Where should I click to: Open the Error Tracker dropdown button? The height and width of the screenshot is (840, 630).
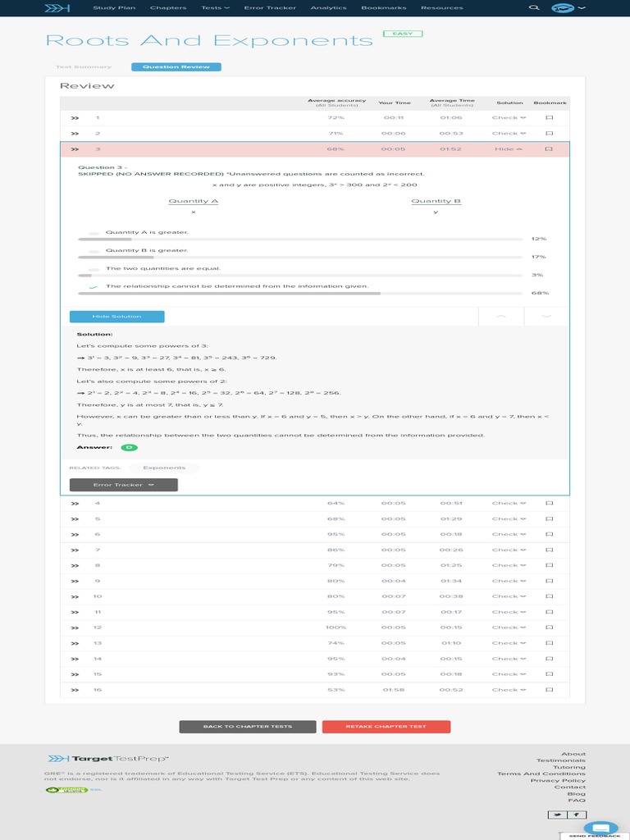pos(123,485)
